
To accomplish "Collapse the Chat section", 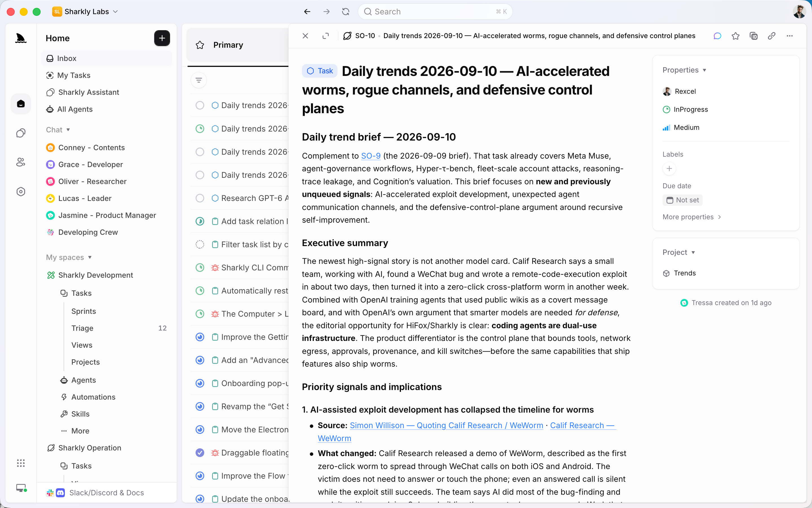I will pos(58,130).
